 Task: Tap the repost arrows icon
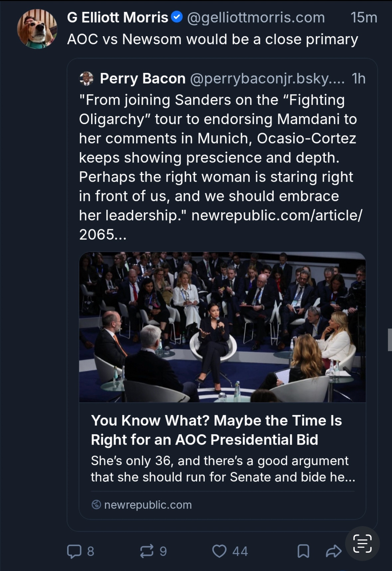(147, 551)
